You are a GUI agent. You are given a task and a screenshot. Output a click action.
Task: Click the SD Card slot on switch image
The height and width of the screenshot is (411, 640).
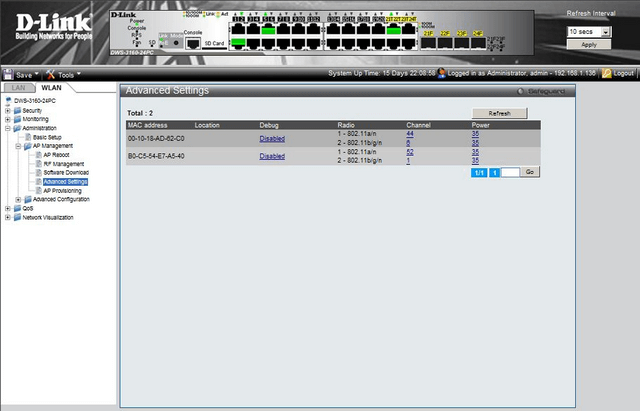tap(214, 43)
